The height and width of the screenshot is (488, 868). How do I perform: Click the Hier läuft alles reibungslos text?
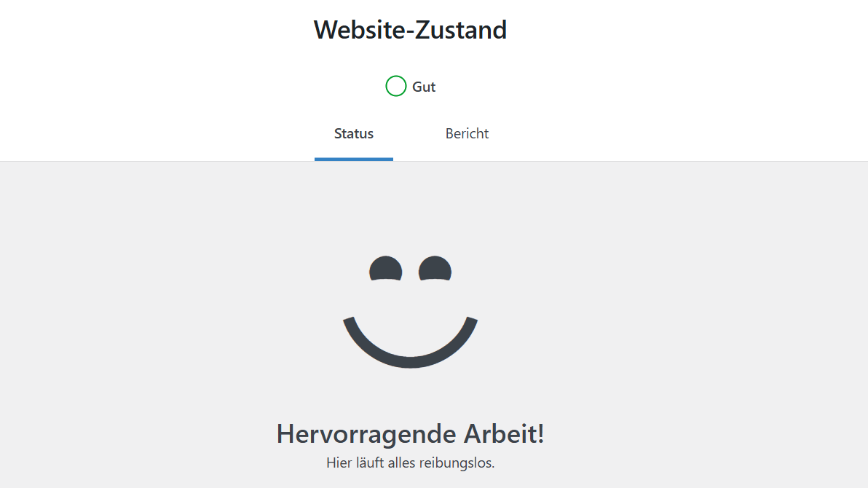(x=410, y=463)
